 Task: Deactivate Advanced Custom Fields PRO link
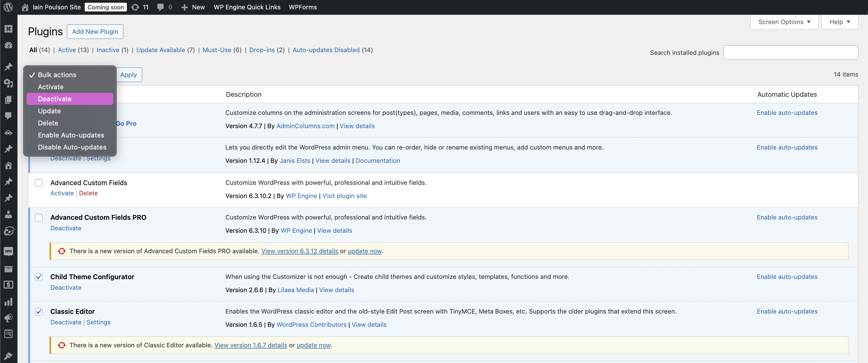click(x=66, y=228)
